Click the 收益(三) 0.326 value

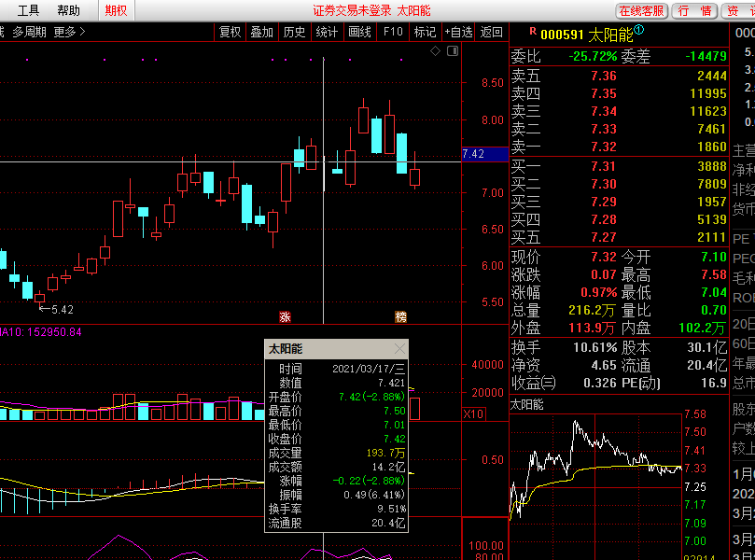point(600,384)
